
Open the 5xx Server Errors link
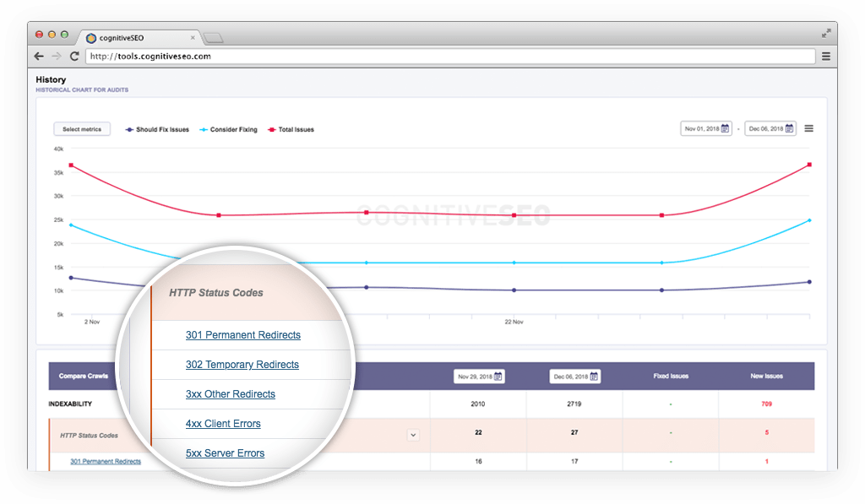225,453
